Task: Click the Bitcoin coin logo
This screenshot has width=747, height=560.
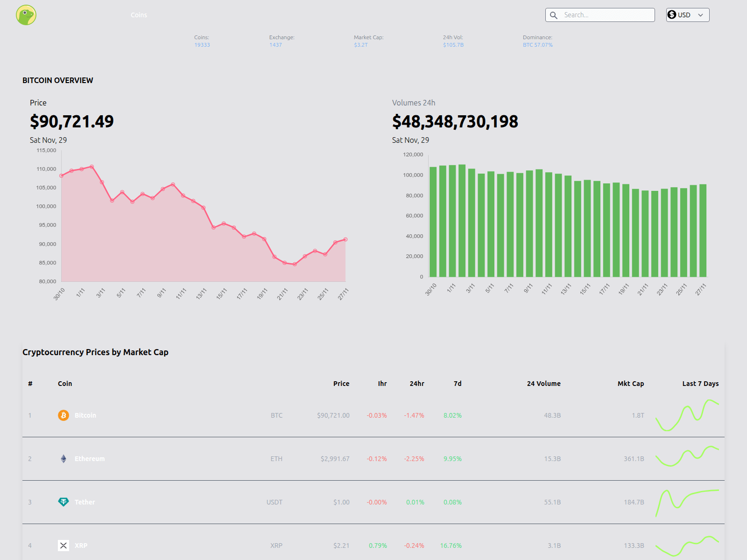Action: [63, 415]
